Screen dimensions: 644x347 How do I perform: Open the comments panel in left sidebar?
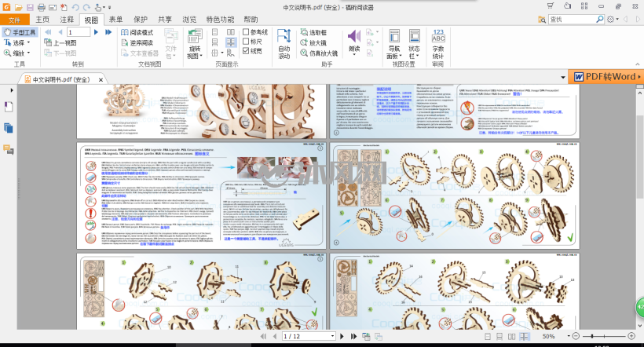(x=8, y=149)
